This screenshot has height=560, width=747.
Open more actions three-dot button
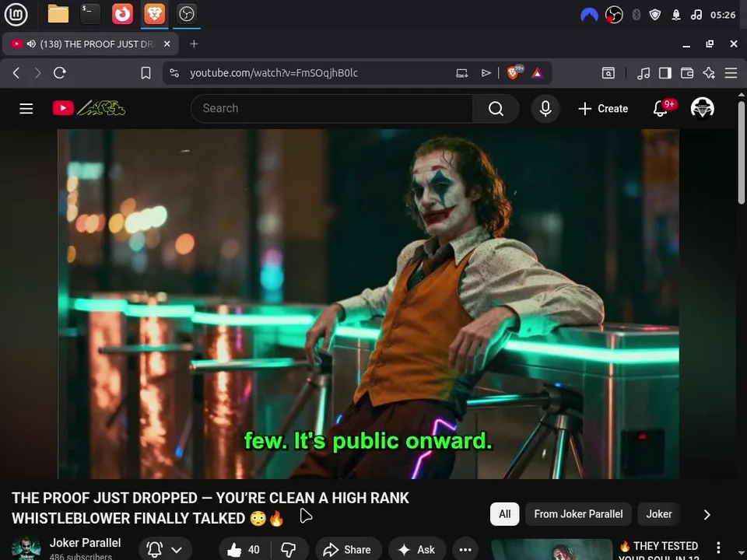[465, 550]
